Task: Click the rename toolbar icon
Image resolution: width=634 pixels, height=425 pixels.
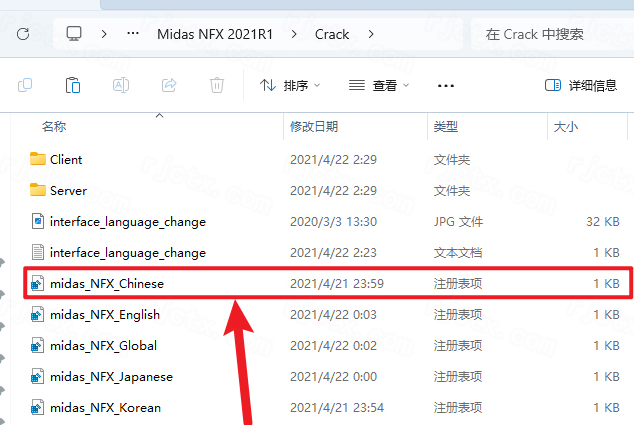Action: pos(120,85)
